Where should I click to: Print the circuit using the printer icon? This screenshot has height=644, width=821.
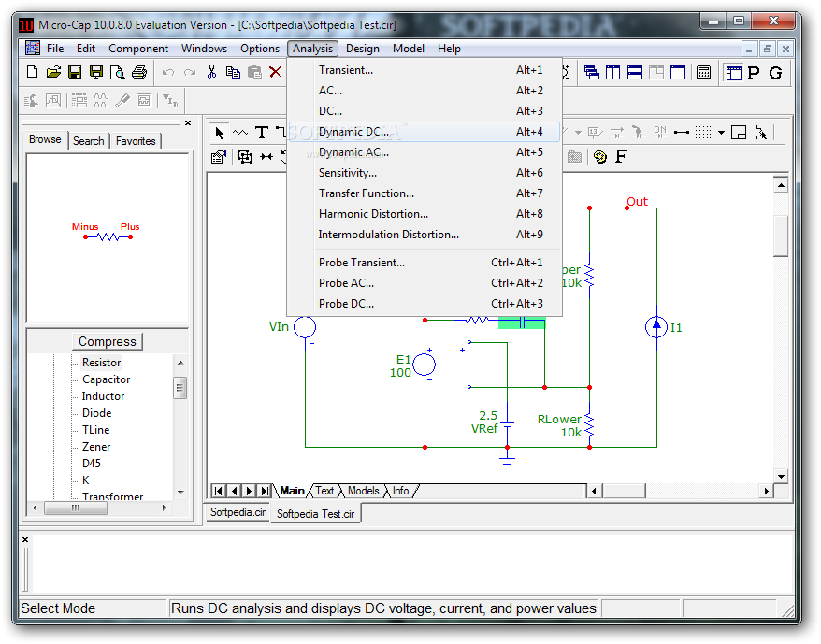139,72
